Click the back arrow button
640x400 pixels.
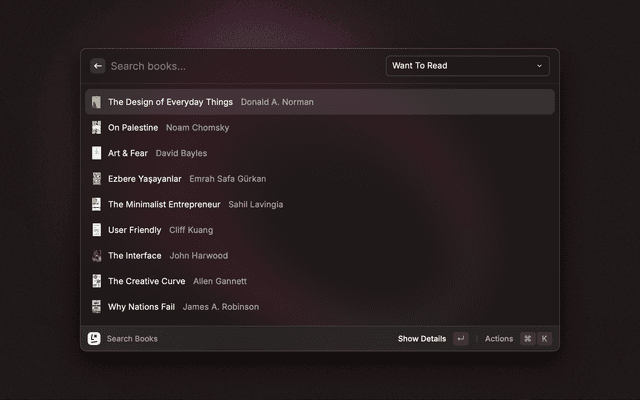tap(98, 66)
